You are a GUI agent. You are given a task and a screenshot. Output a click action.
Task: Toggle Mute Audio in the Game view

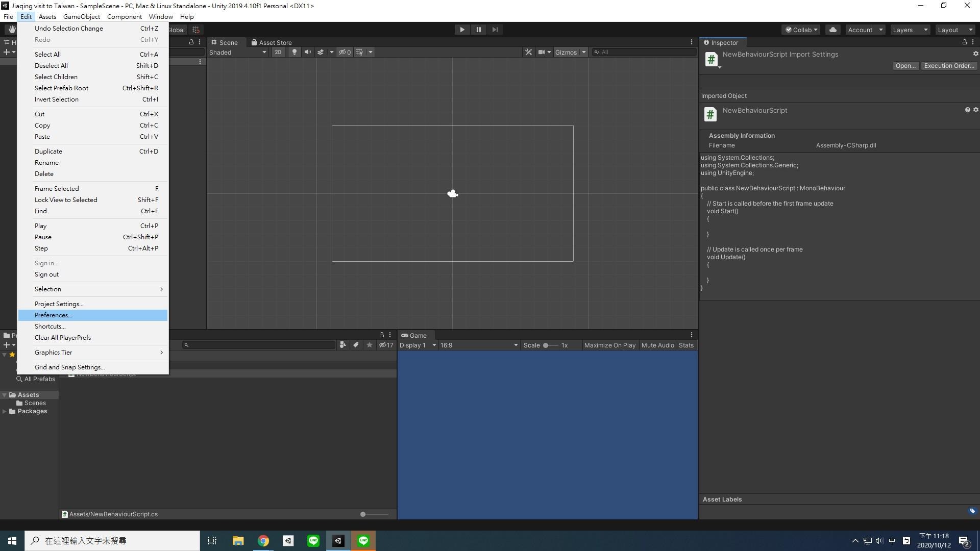[657, 345]
